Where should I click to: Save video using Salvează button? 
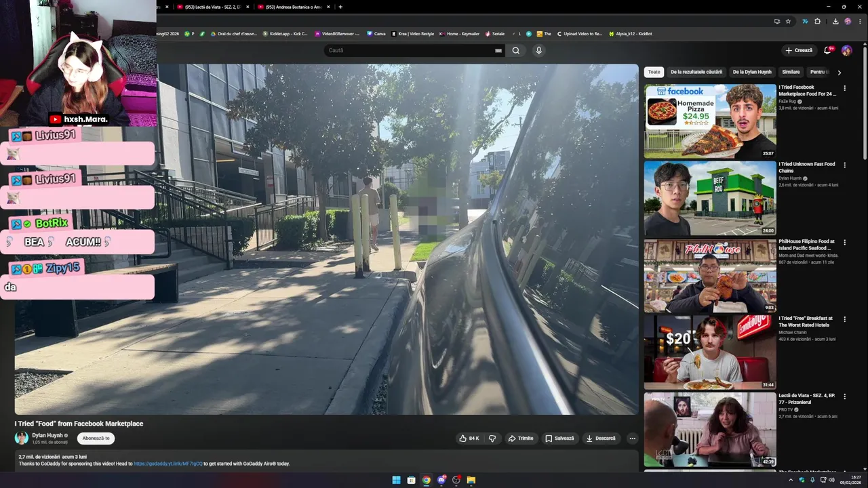(559, 439)
